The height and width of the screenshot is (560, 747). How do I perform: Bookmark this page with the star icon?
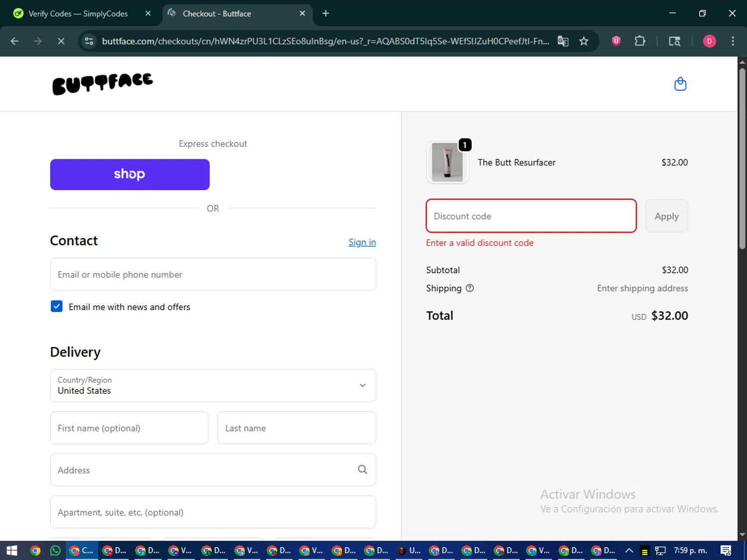pyautogui.click(x=584, y=41)
